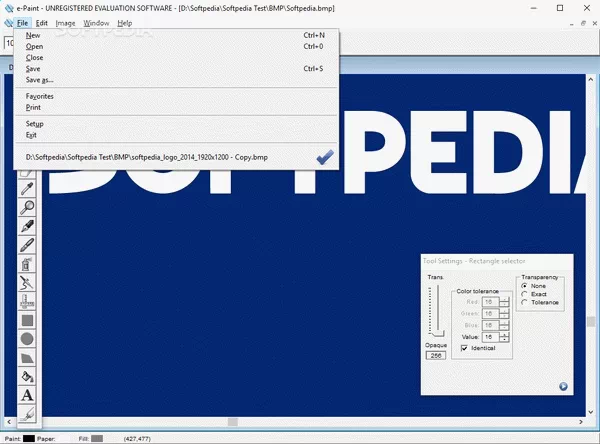Select the filled square shape tool
Viewport: 600px width, 444px height.
[x=27, y=320]
